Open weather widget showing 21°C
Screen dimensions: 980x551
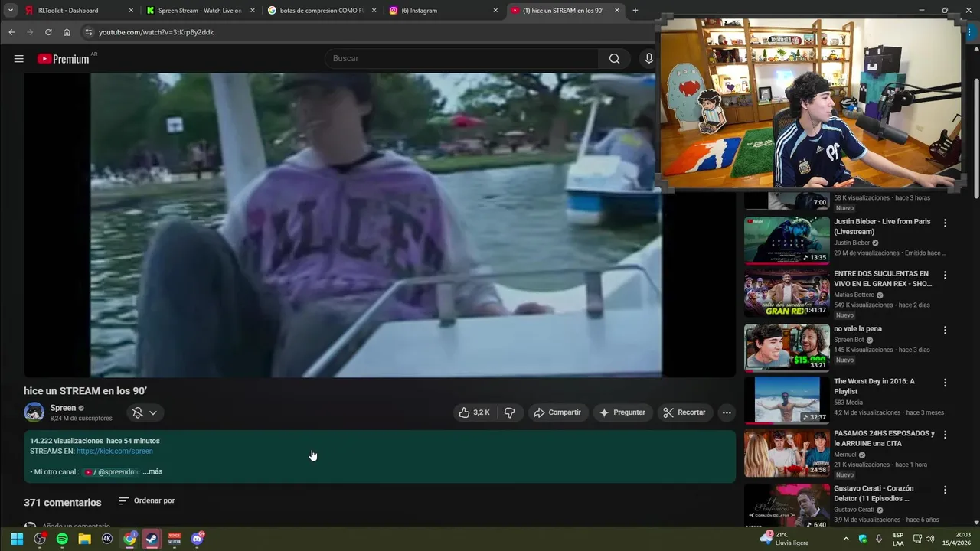point(784,539)
